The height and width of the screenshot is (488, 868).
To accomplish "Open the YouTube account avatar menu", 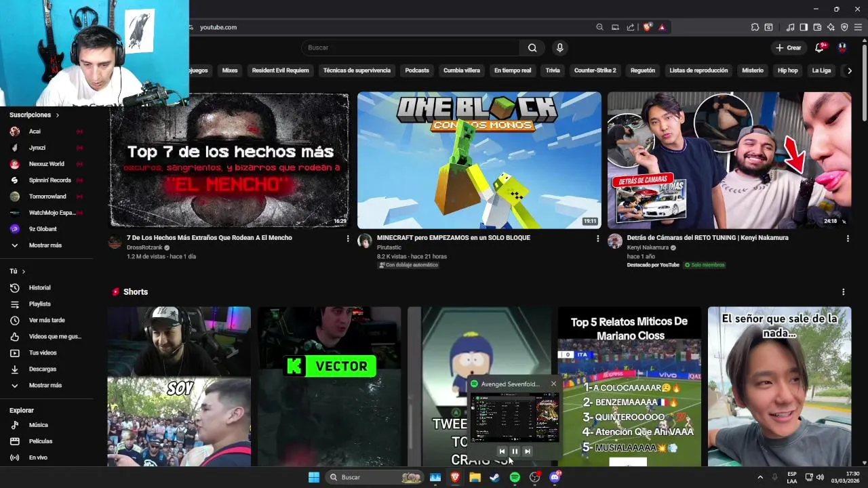I will tap(842, 47).
